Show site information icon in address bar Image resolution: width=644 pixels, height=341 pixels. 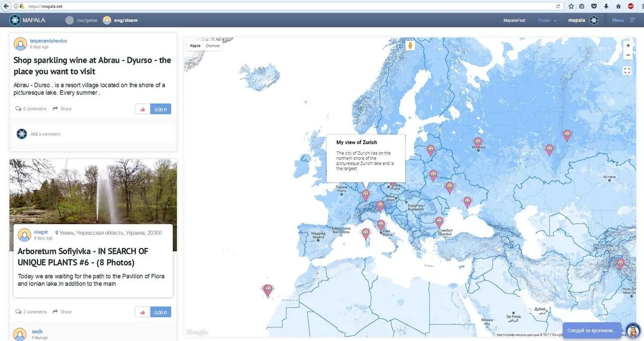[16, 6]
